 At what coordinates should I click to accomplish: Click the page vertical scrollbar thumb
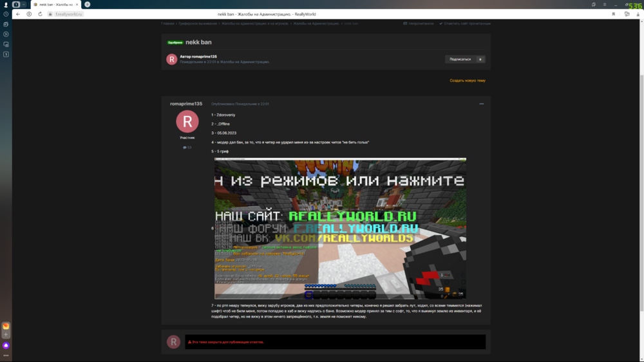(x=641, y=193)
